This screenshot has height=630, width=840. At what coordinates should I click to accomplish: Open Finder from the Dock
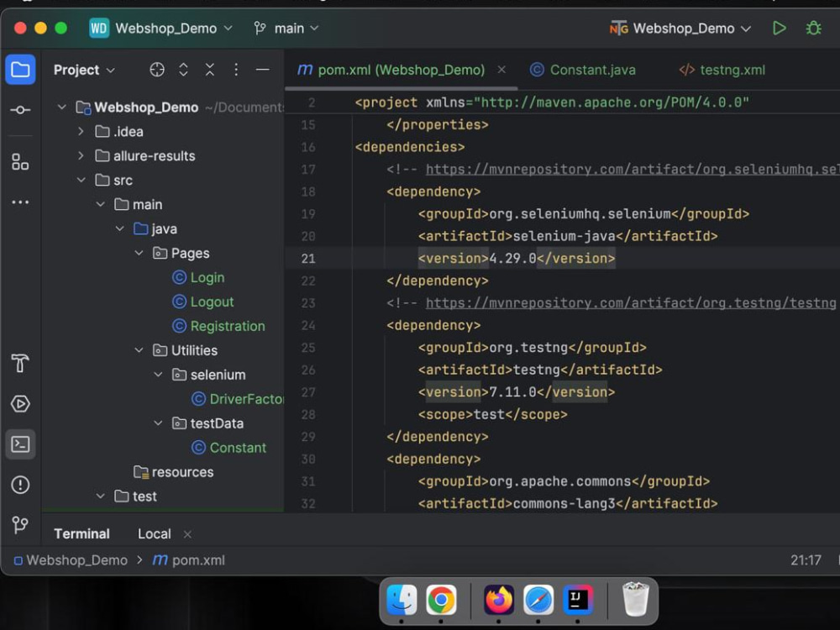coord(402,600)
